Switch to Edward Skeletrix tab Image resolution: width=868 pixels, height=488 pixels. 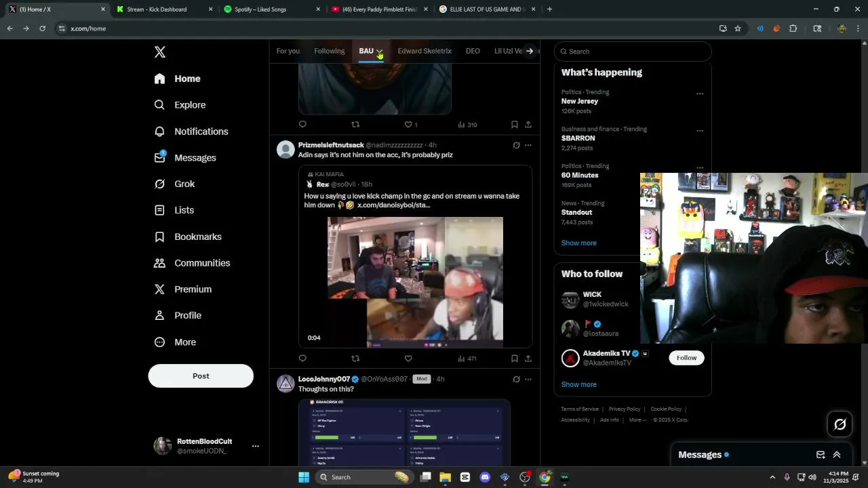coord(425,51)
